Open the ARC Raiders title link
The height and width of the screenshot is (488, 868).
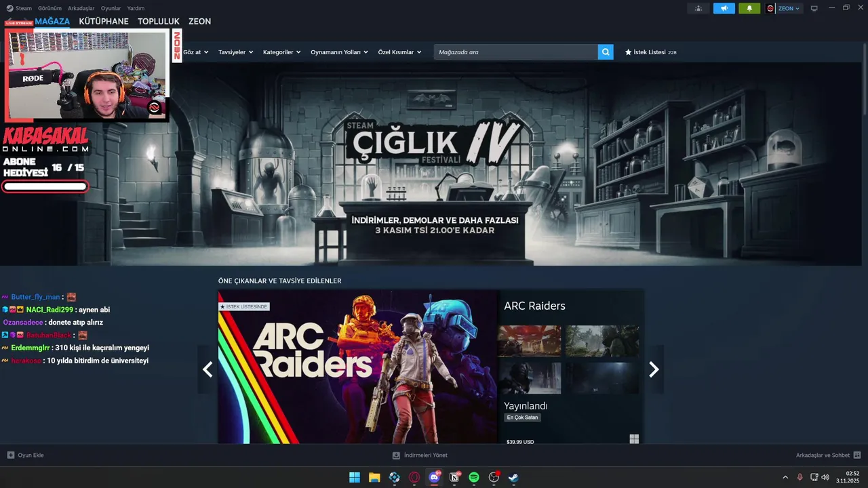pos(534,306)
